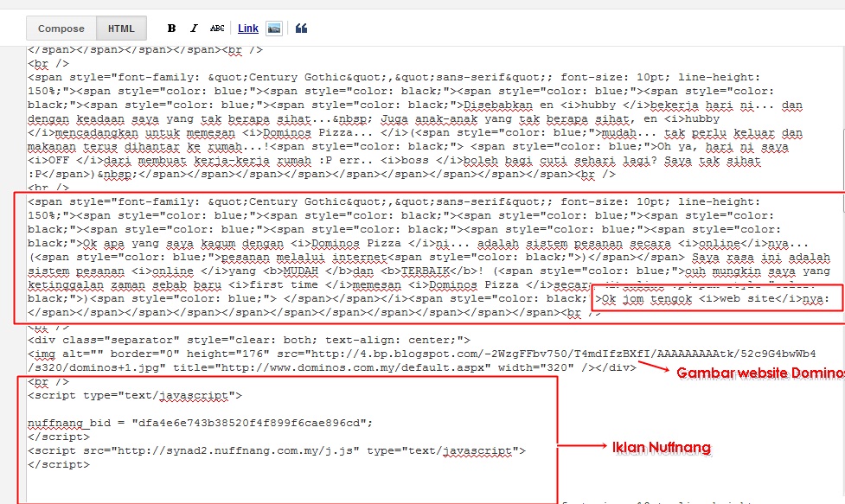845x504 pixels.
Task: Click the synad2.nuffnang.com.my script source line
Action: coord(277,450)
